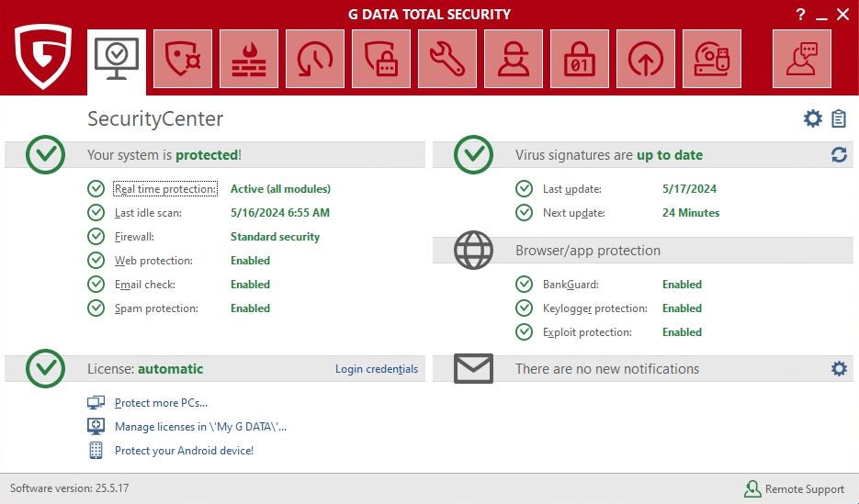Open the Password manager shield-lock icon
This screenshot has width=859, height=504.
tap(381, 59)
